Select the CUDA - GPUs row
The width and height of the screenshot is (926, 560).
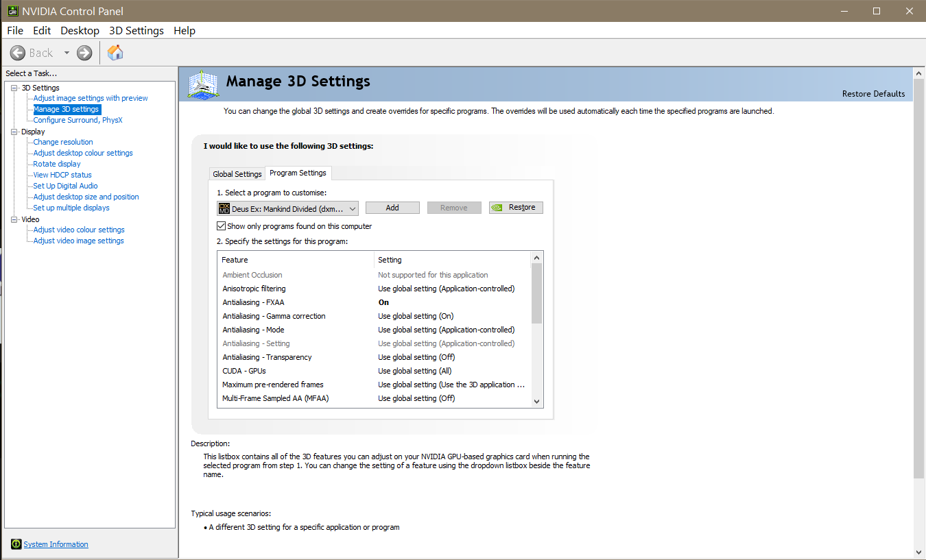(x=375, y=371)
